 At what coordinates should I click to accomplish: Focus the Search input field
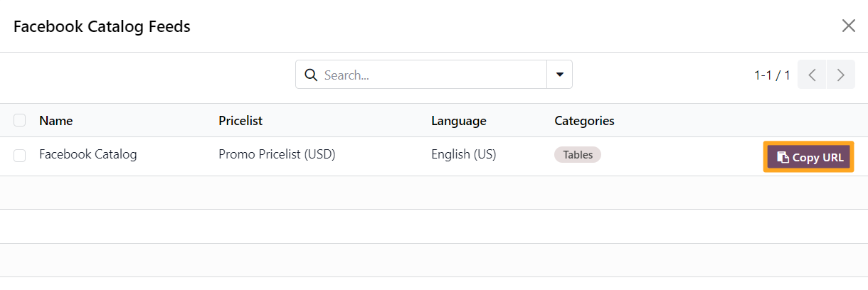[x=433, y=75]
